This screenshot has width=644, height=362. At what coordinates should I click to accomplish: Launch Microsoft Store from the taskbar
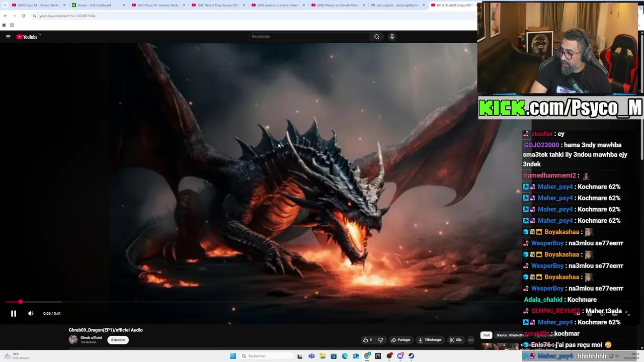pos(334,356)
